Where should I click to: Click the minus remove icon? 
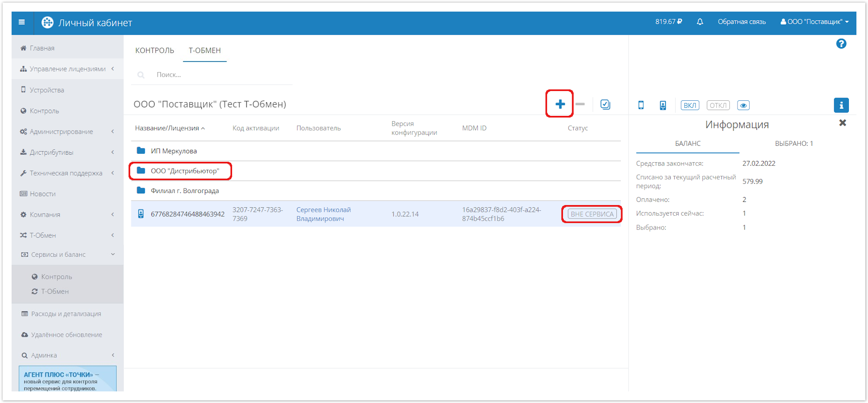coord(580,104)
